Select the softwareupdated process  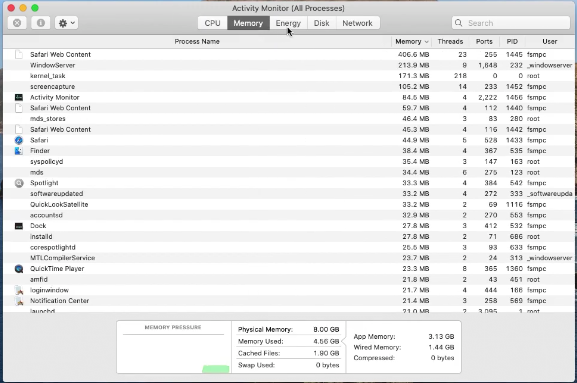click(x=288, y=194)
